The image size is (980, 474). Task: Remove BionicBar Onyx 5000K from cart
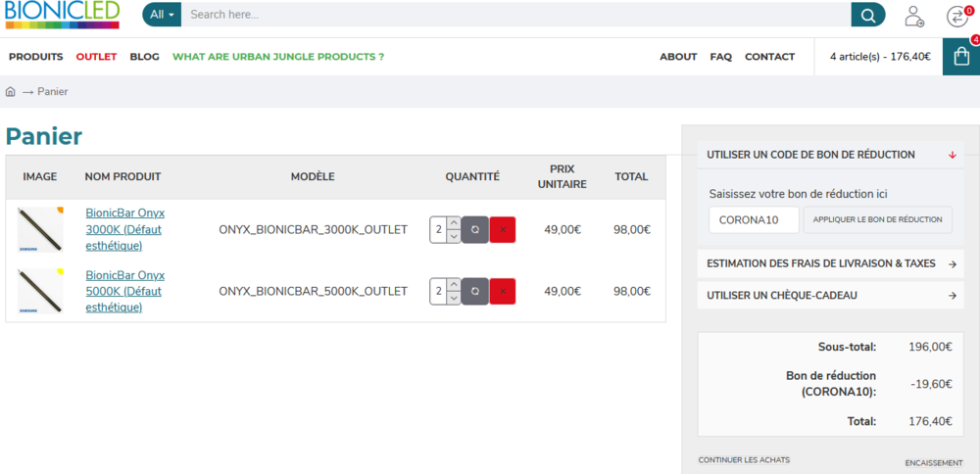tap(503, 291)
